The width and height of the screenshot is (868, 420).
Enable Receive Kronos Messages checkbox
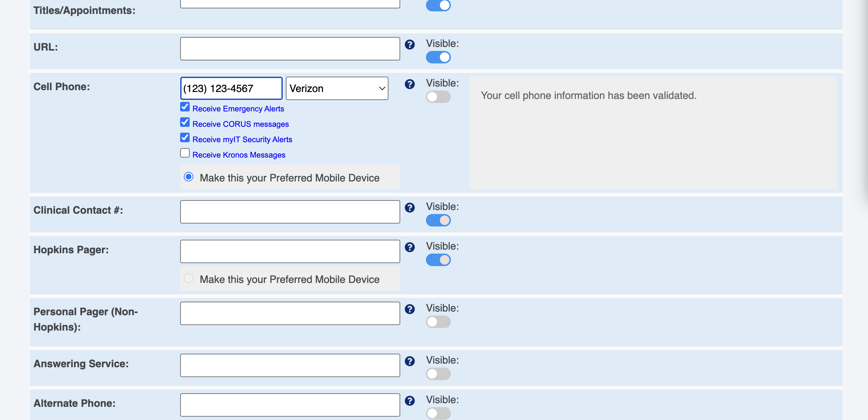[185, 153]
